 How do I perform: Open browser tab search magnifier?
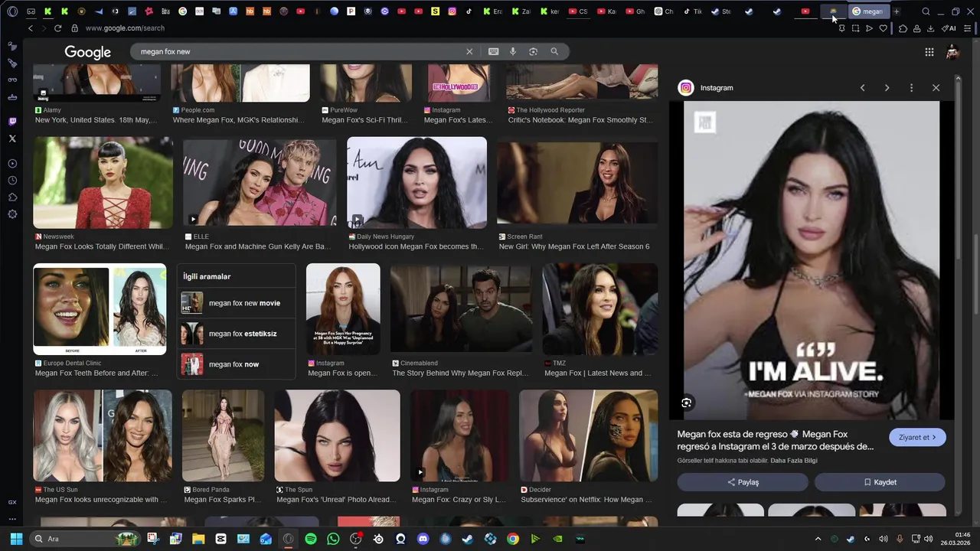coord(926,11)
